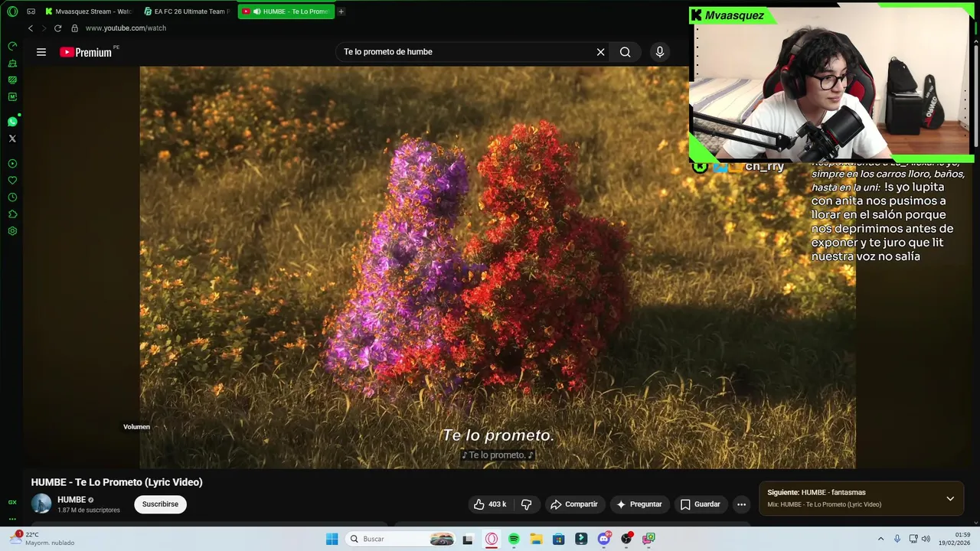View site security info padlock
Viewport: 980px width, 551px height.
(x=74, y=28)
